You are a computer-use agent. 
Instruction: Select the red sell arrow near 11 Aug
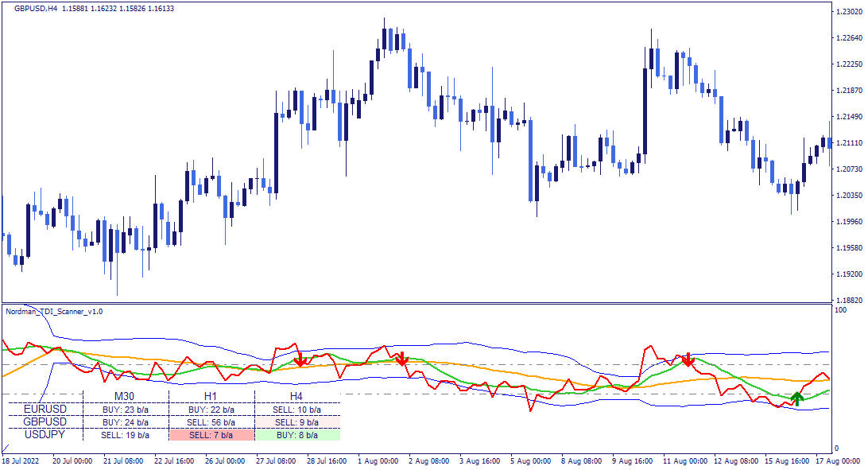[x=687, y=359]
